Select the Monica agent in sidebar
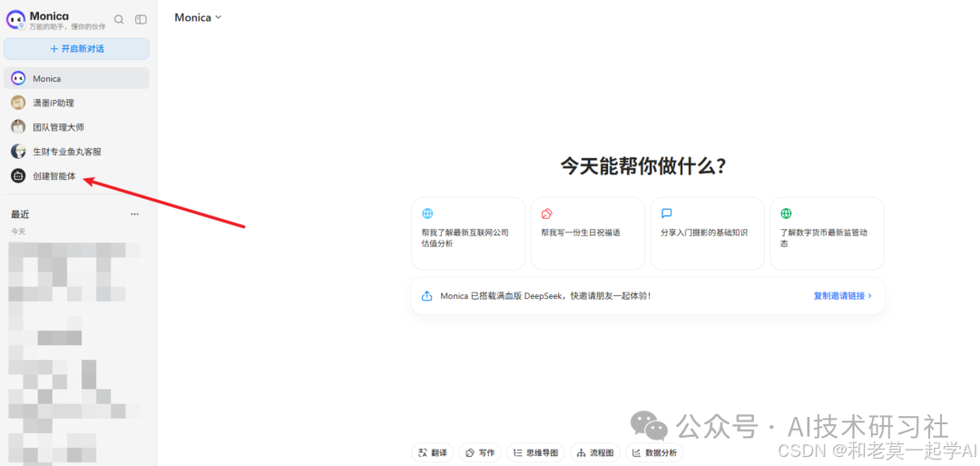The height and width of the screenshot is (466, 980). [76, 79]
